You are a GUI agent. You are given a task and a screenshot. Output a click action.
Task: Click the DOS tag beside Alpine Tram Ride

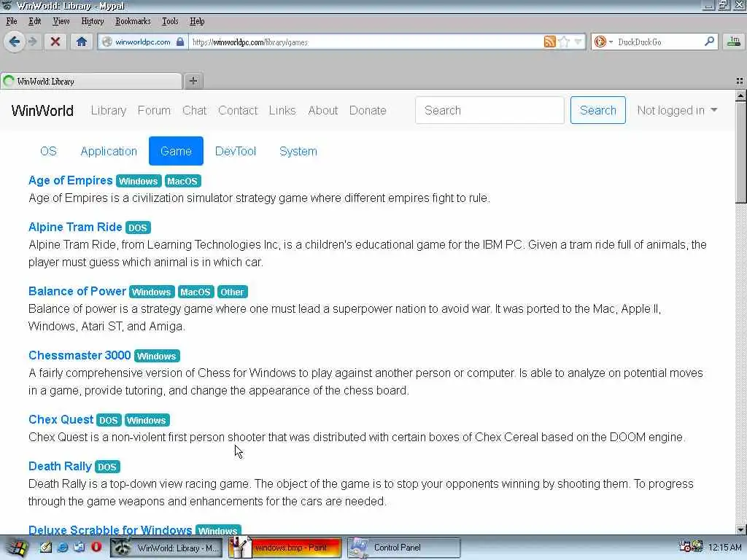click(138, 227)
